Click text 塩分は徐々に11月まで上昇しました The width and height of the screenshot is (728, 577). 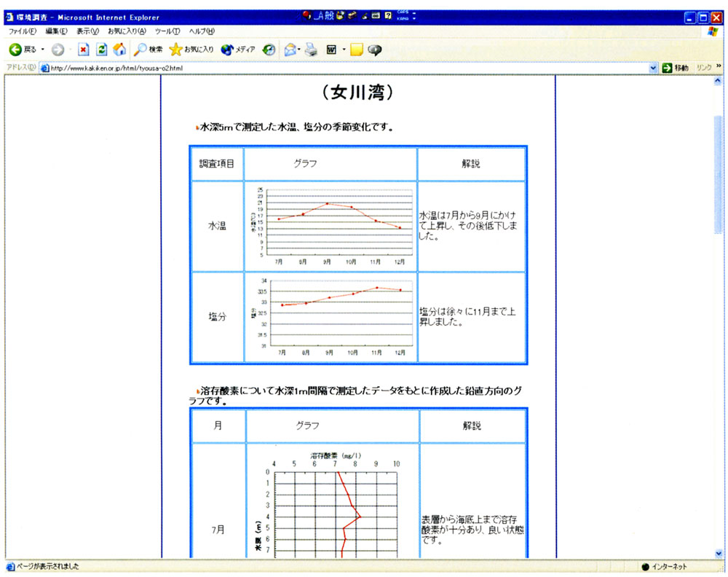[467, 316]
